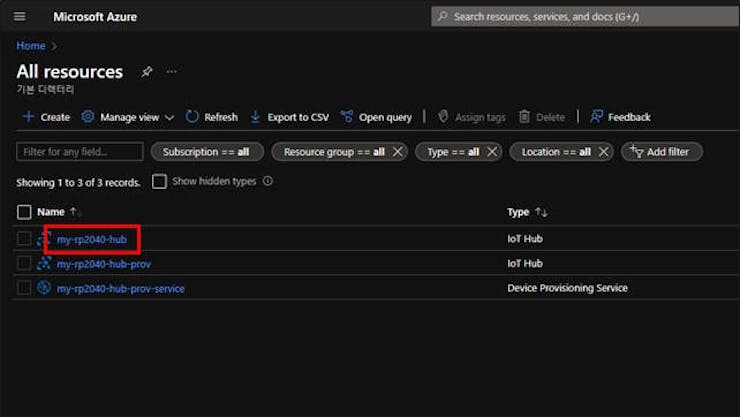Check the select-all header checkbox
Image resolution: width=740 pixels, height=417 pixels.
(x=24, y=212)
